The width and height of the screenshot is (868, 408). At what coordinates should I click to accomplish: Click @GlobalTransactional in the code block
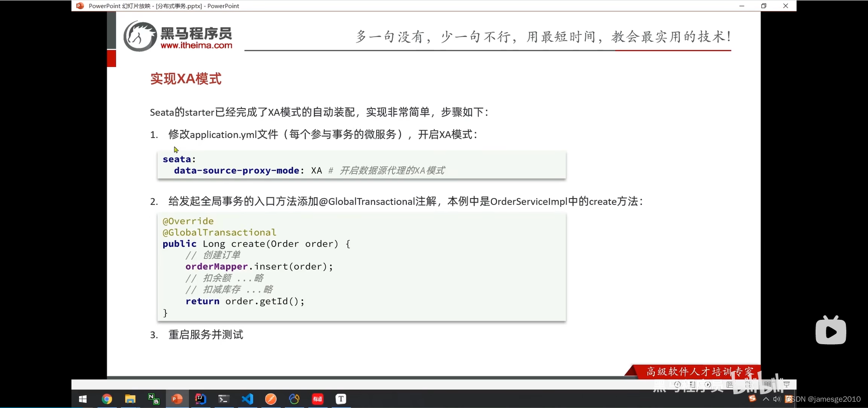click(219, 232)
